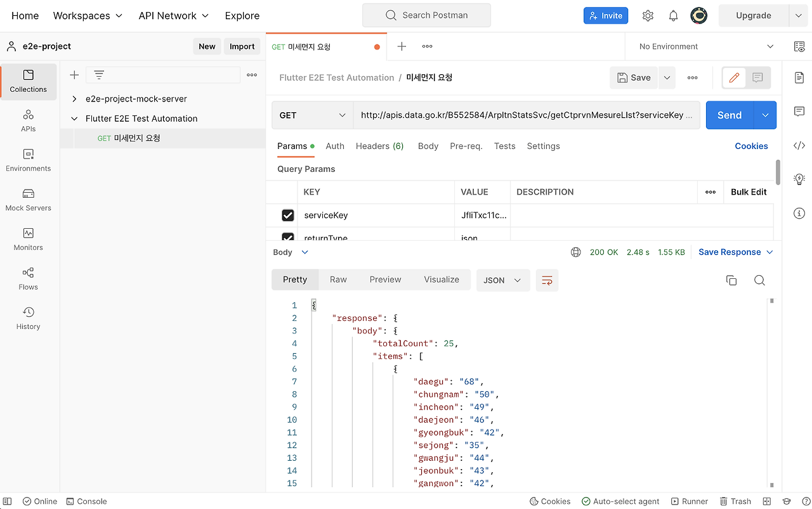Select the Raw response view tab
Viewport: 812px width, 509px height.
338,280
